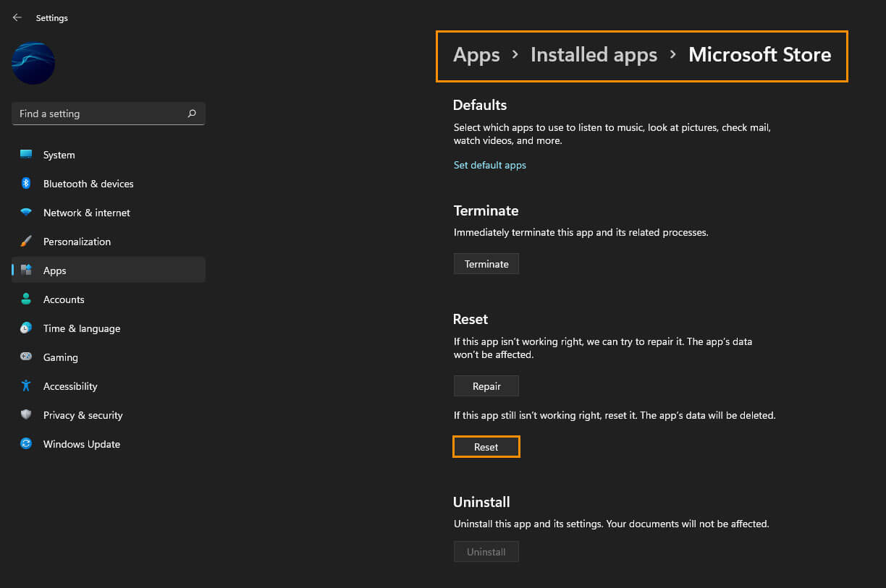
Task: Click the back arrow in Settings
Action: (17, 17)
